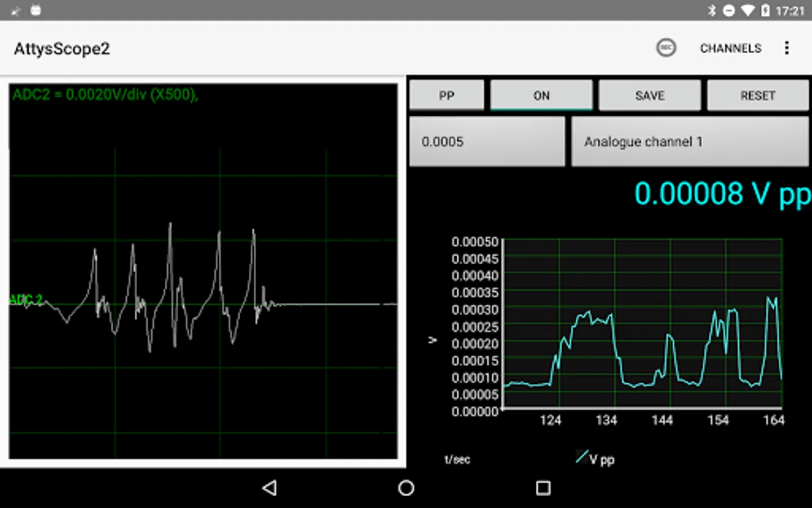Tap the 17:21 clock in status bar

click(789, 11)
